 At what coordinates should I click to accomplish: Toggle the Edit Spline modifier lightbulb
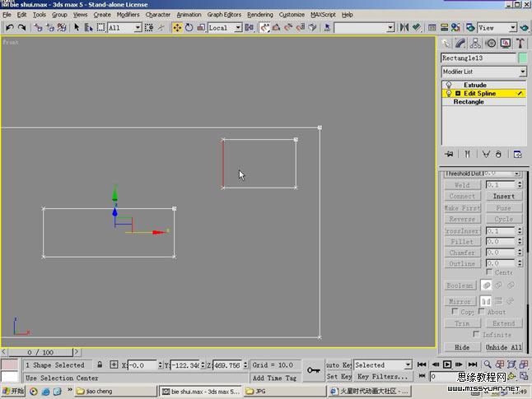pos(449,93)
